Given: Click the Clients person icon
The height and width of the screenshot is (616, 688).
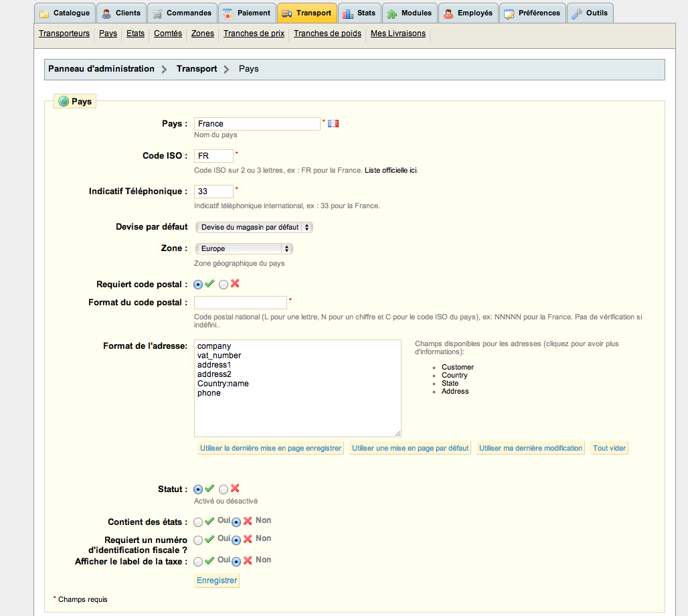Looking at the screenshot, I should pyautogui.click(x=106, y=14).
